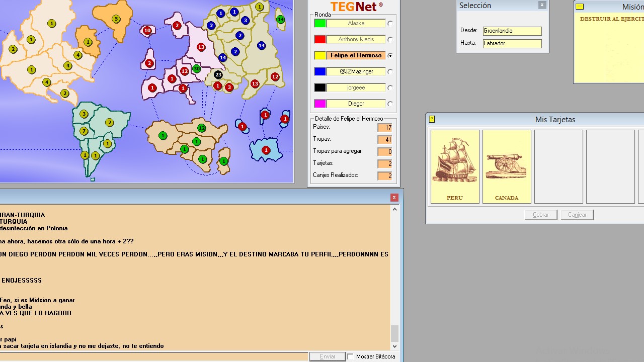Image resolution: width=644 pixels, height=362 pixels.
Task: Click the Tropas para agregar value
Action: pyautogui.click(x=385, y=152)
